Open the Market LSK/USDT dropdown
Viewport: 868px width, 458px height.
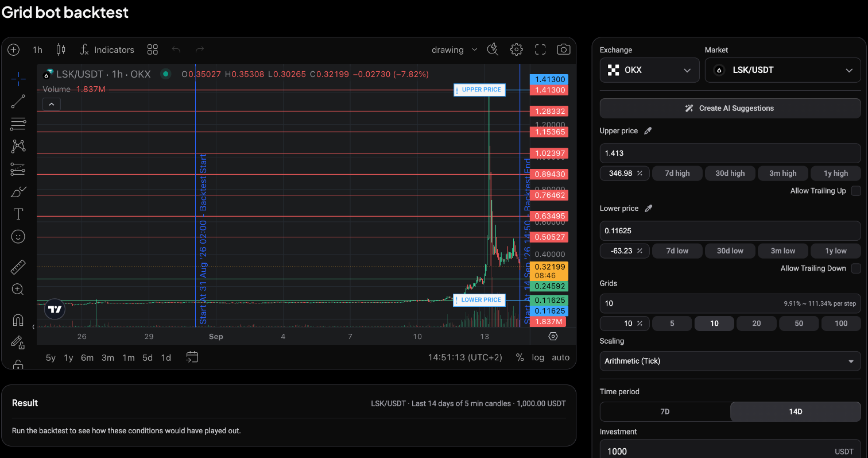(x=783, y=70)
